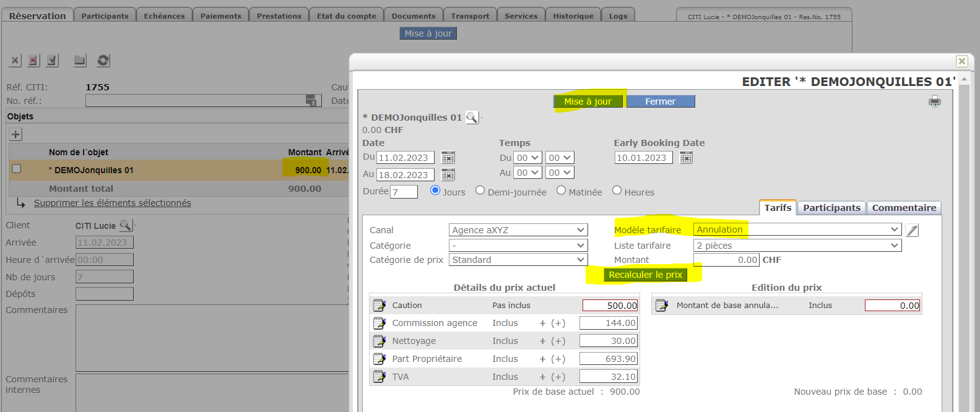Click Supprimer les éléments sélectionnés link
The image size is (980, 412).
tap(112, 203)
